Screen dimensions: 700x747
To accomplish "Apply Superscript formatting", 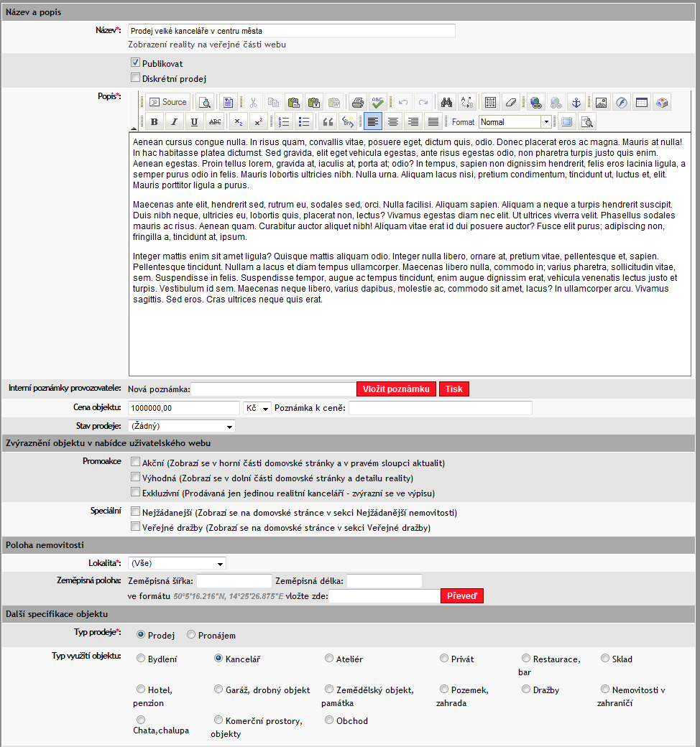I will (x=258, y=122).
